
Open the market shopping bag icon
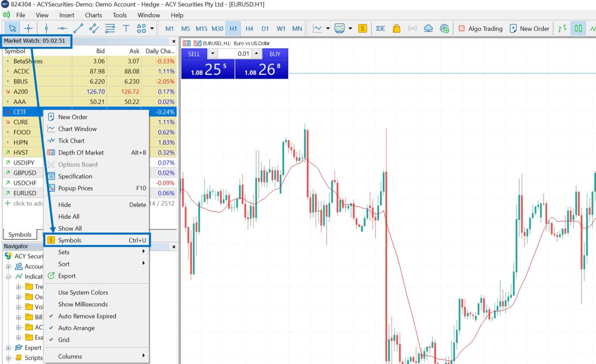396,28
